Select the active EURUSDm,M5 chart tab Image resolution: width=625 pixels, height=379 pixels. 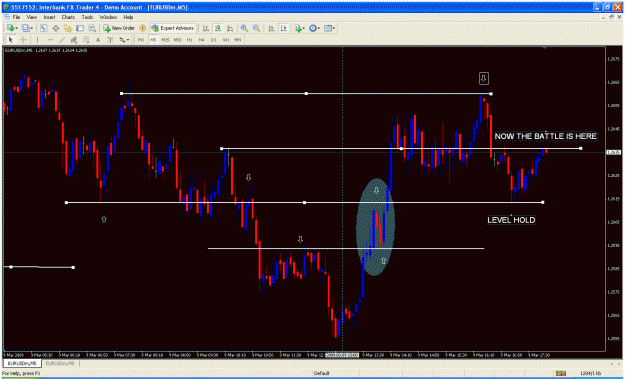[x=22, y=363]
